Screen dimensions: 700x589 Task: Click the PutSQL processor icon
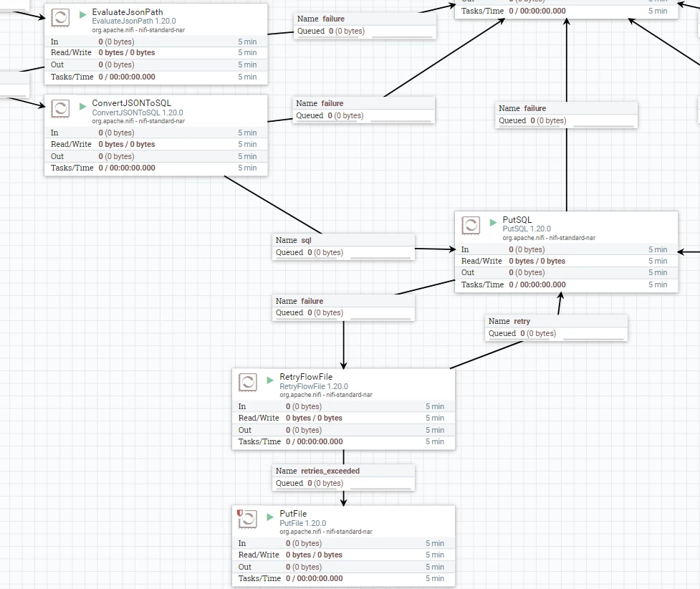(471, 226)
